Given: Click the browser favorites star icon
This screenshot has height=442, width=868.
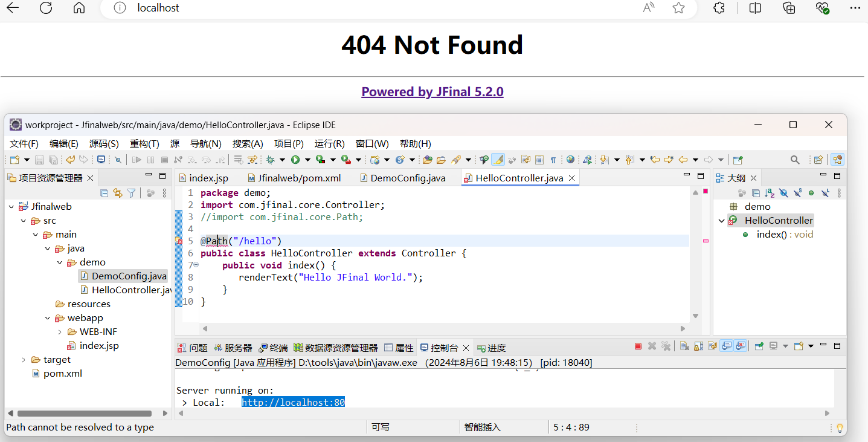Looking at the screenshot, I should pyautogui.click(x=678, y=8).
